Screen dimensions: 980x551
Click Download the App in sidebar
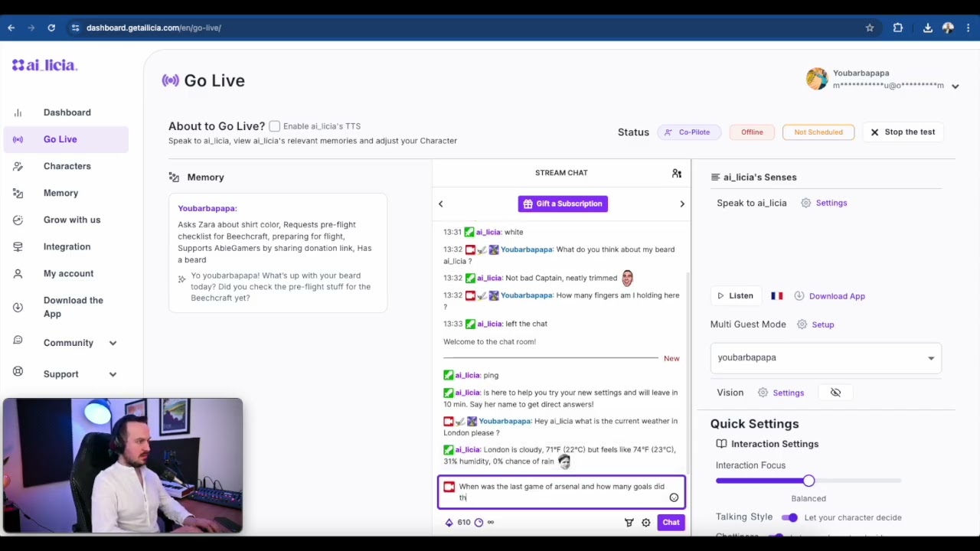pyautogui.click(x=73, y=307)
